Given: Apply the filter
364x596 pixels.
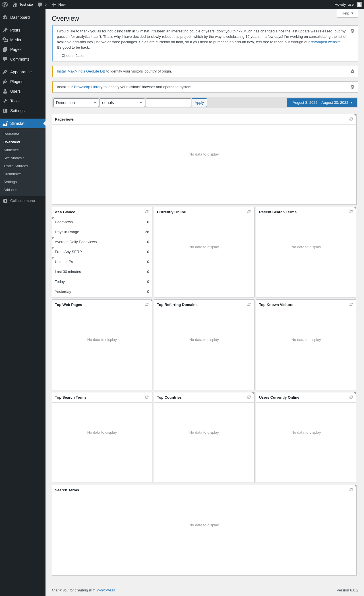Looking at the screenshot, I should coord(199,103).
